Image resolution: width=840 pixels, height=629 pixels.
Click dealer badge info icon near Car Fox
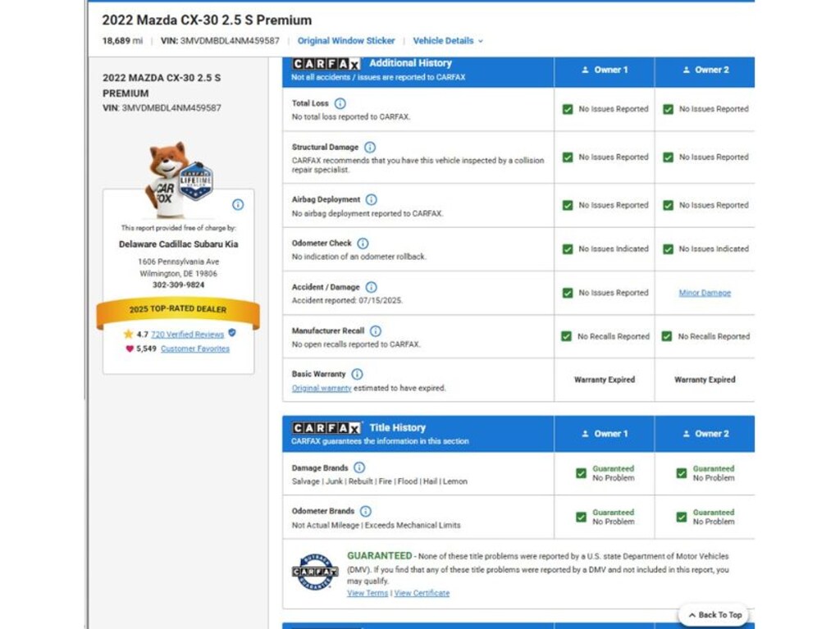coord(238,205)
